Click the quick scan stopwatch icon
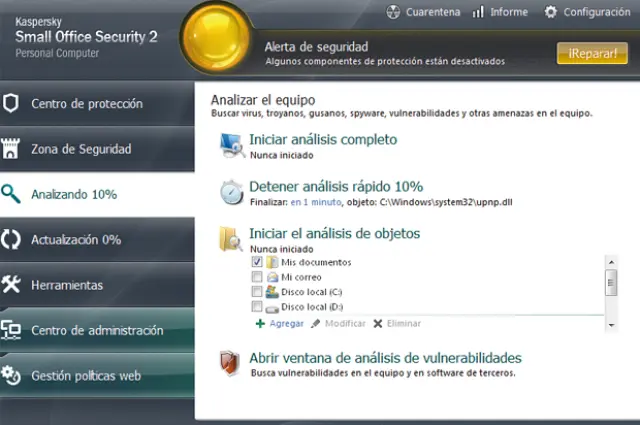Image resolution: width=640 pixels, height=425 pixels. click(x=231, y=192)
